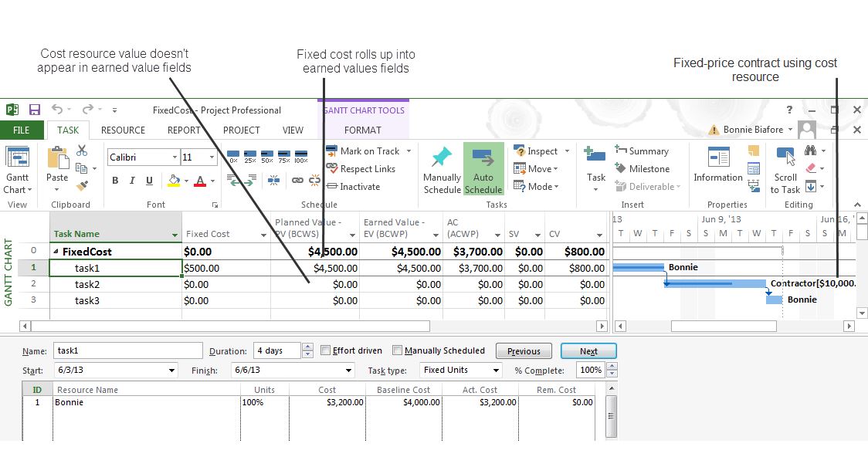Click the Duration field showing 4 days
The image size is (868, 457).
tap(276, 350)
